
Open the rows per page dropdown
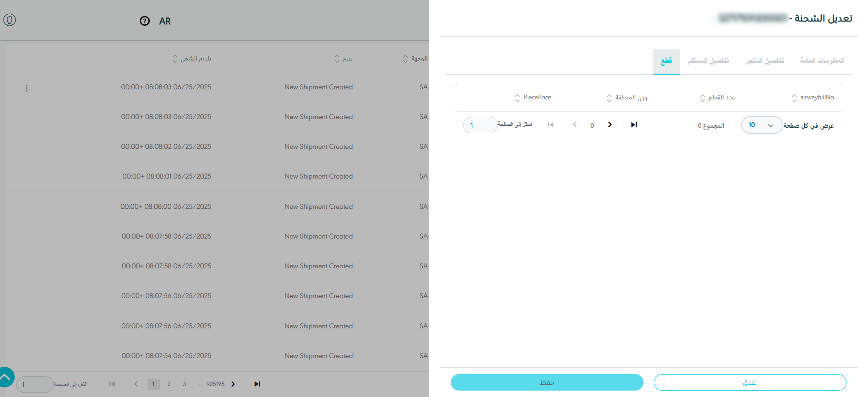[761, 125]
